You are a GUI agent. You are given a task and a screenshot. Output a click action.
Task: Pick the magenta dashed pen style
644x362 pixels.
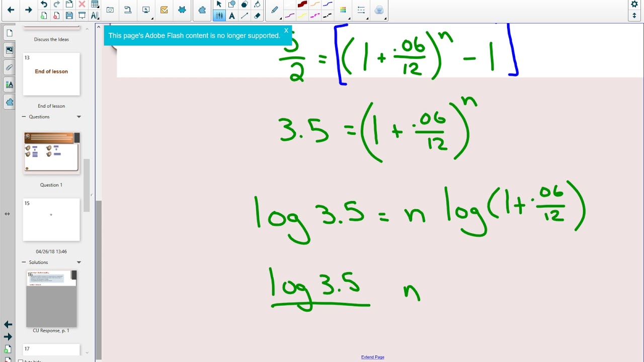tap(315, 16)
